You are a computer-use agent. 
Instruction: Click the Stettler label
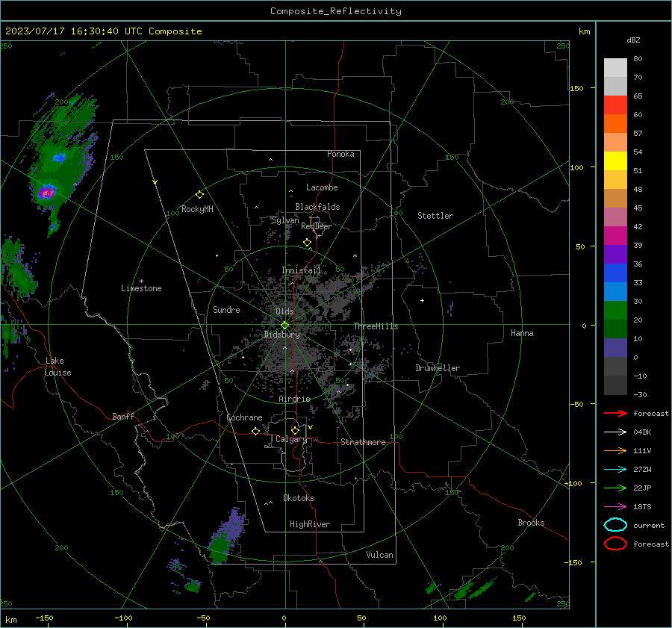(435, 216)
